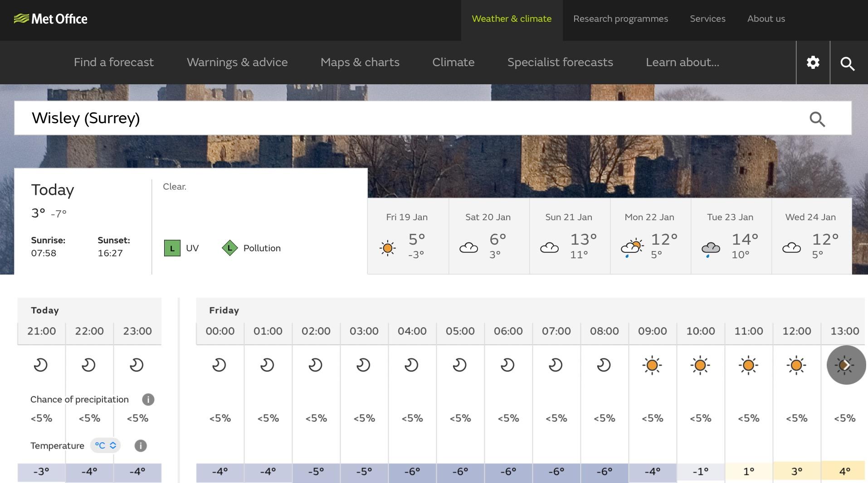The height and width of the screenshot is (483, 868).
Task: Click the Tue 23 Jan rain forecast card
Action: point(730,236)
